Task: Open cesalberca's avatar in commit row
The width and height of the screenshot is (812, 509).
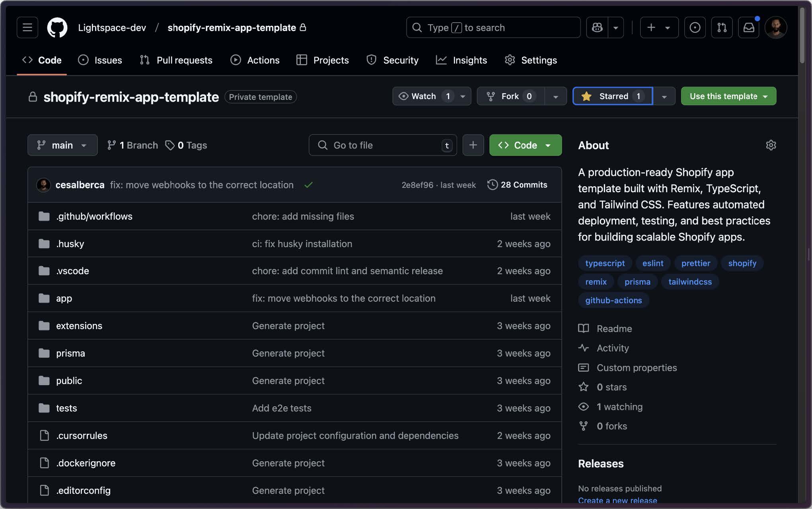Action: click(x=43, y=185)
